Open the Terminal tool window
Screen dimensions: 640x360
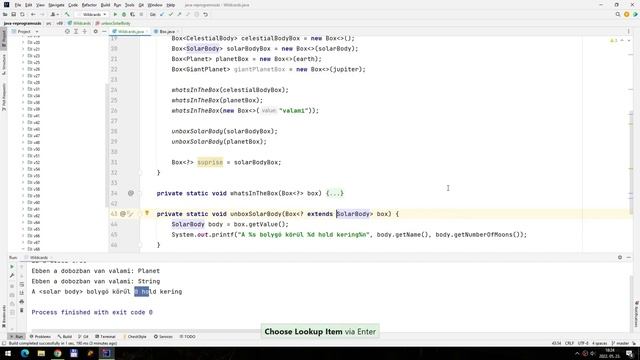click(105, 337)
